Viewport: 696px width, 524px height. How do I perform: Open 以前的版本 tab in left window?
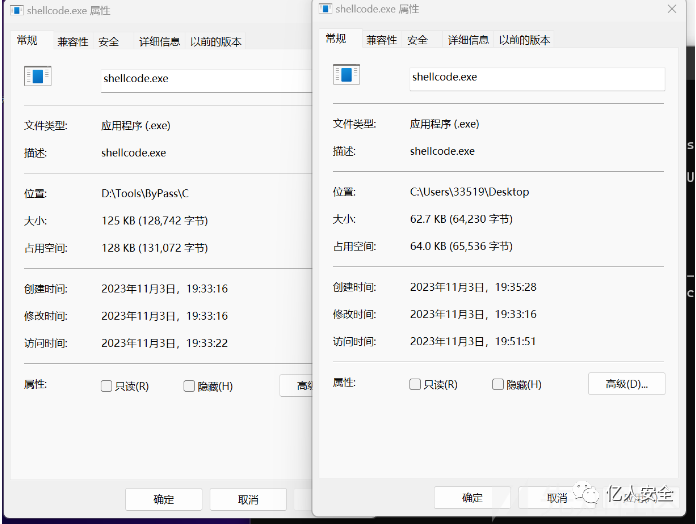tap(216, 42)
